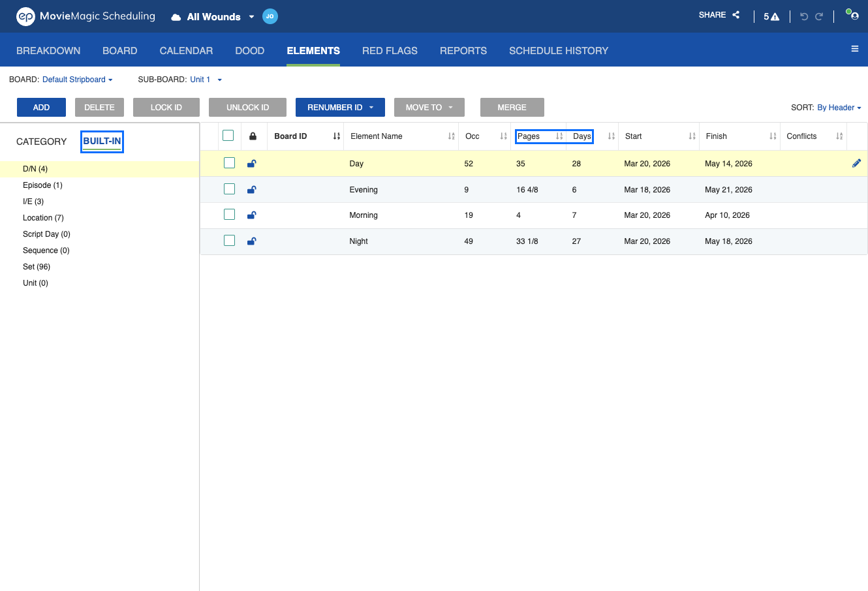Click the unlock icon in Evening row
Image resolution: width=868 pixels, height=591 pixels.
[x=252, y=189]
